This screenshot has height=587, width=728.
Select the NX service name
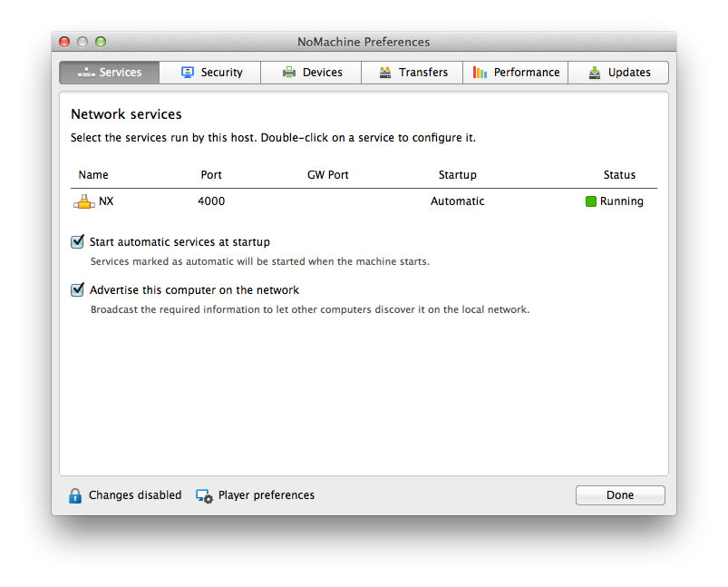[106, 201]
